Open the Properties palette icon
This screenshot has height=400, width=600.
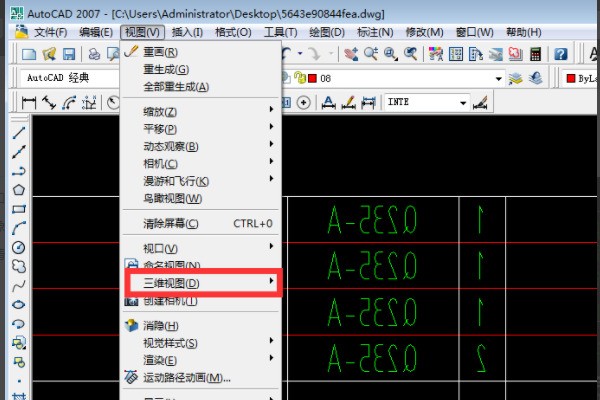click(x=435, y=54)
